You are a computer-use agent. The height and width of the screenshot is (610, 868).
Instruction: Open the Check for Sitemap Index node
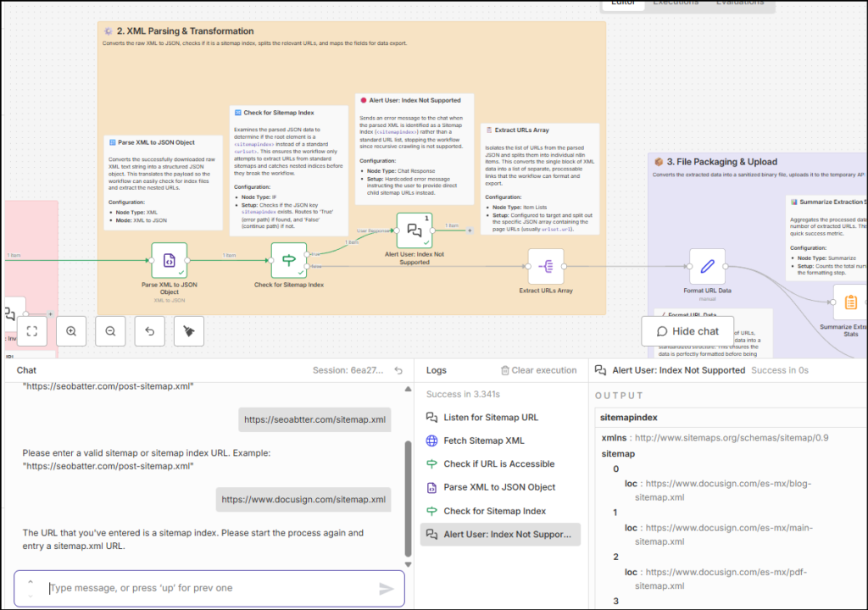288,260
